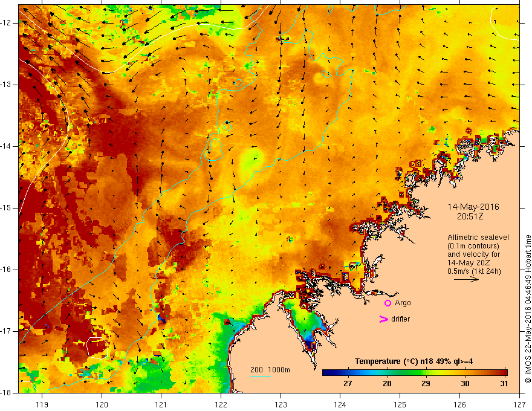Click the '14-May-2016' date text
The image size is (532, 411).
(x=473, y=207)
